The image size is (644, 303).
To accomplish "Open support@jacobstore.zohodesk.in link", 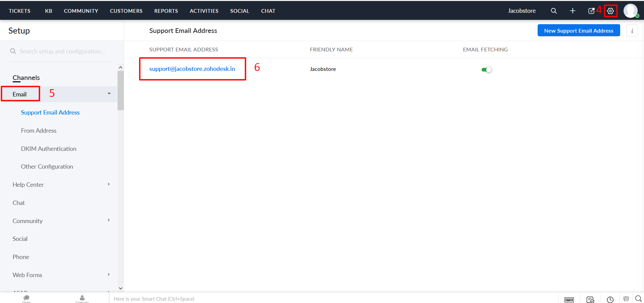I will 192,69.
